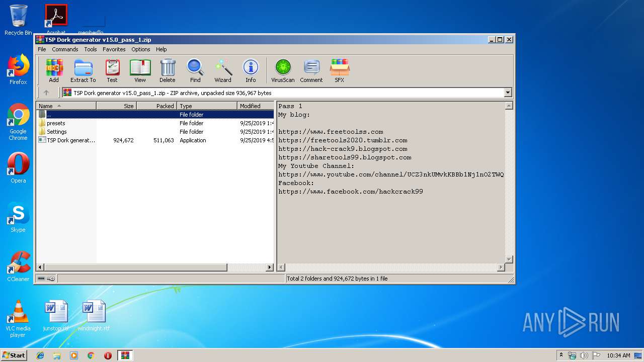Show hidden system tray icons
This screenshot has height=362, width=644.
coord(561,355)
